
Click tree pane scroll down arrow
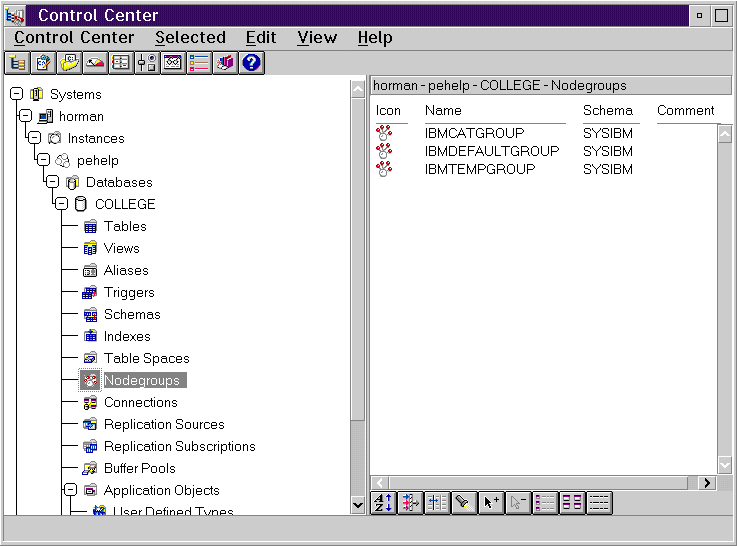(x=358, y=505)
